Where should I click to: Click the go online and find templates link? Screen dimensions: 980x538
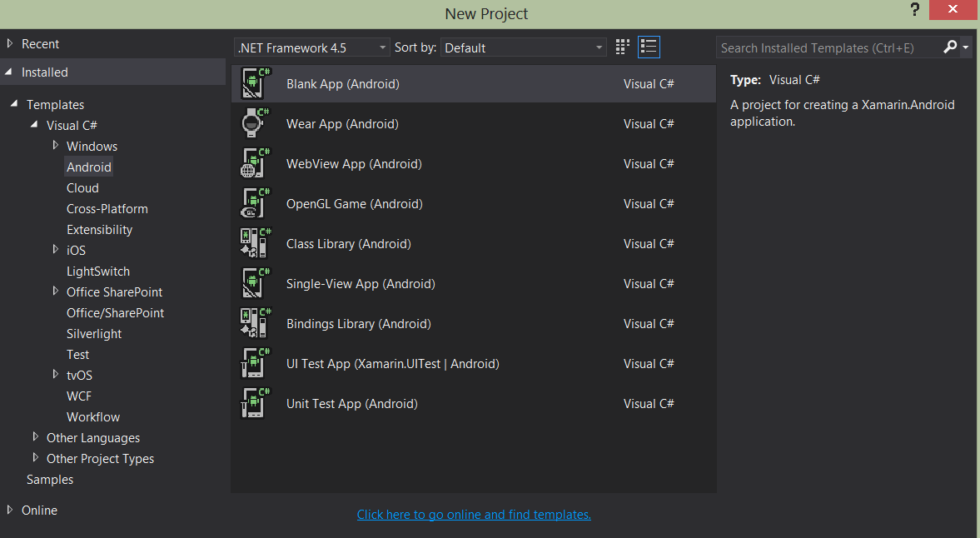coord(474,515)
